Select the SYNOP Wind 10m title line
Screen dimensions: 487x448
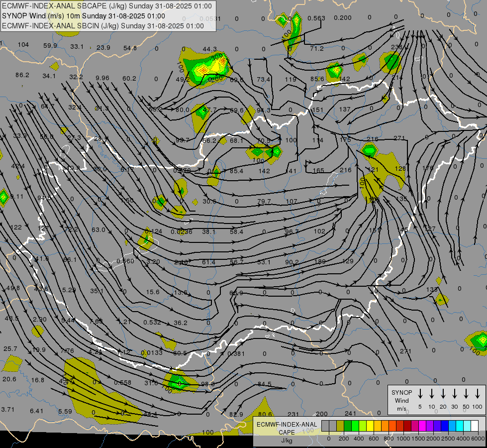point(83,16)
